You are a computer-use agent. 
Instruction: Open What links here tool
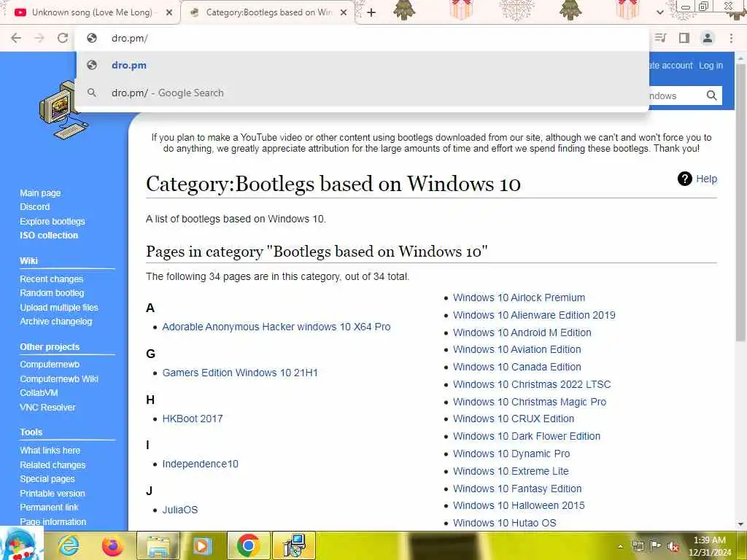click(50, 451)
